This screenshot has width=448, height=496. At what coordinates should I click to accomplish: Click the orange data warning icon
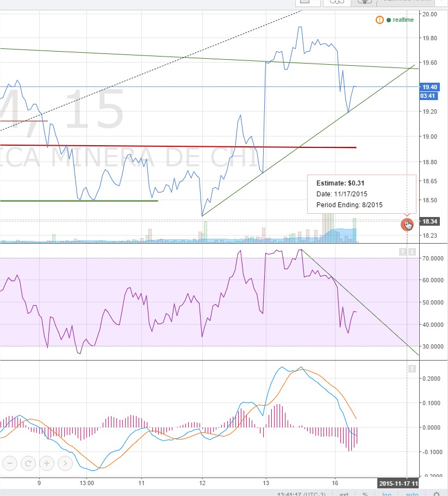coord(379,20)
